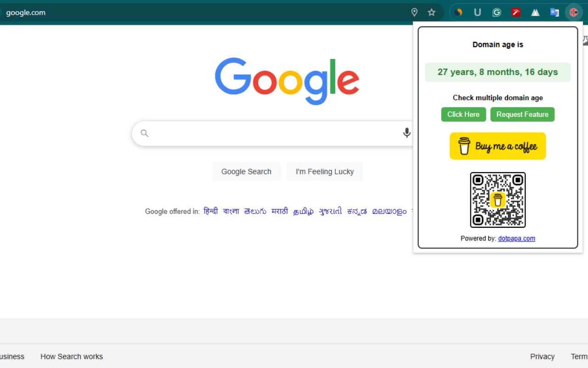This screenshot has height=368, width=588.
Task: Click the Request Feature button
Action: tap(522, 115)
